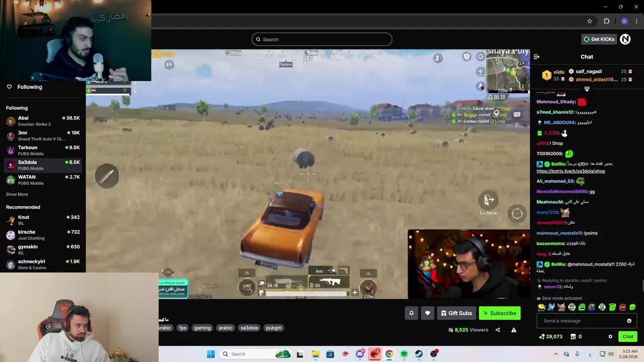Select the Sa3dola channel in sidebar

click(43, 165)
